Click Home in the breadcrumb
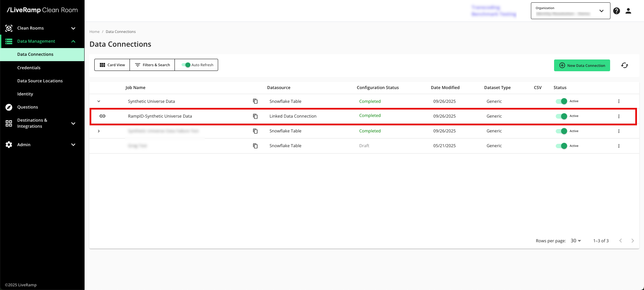The height and width of the screenshot is (290, 644). coord(94,32)
